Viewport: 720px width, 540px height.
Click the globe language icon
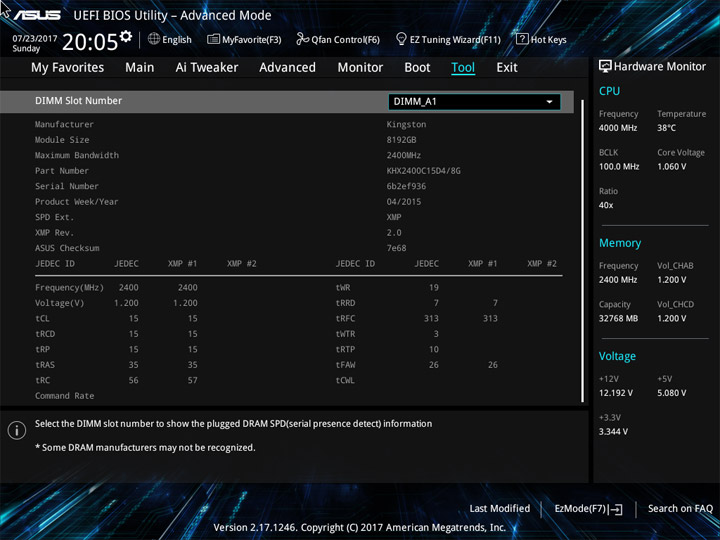click(x=154, y=39)
